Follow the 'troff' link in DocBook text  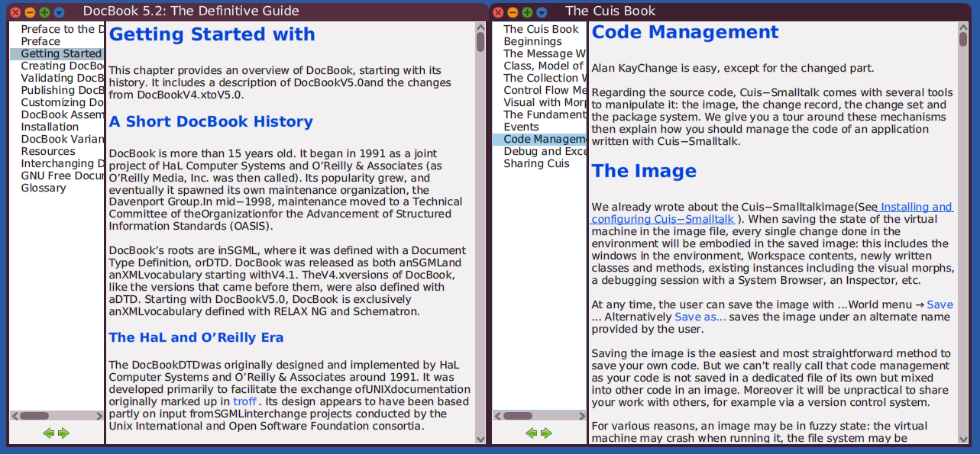pos(244,401)
